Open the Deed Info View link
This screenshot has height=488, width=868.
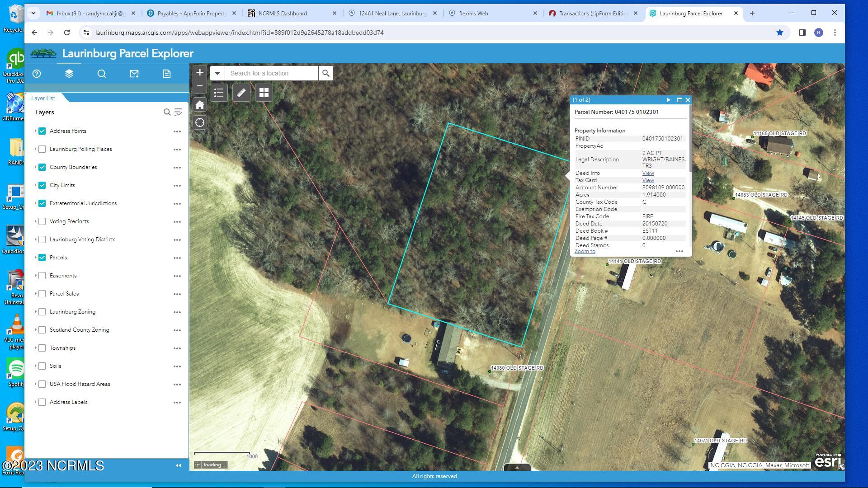[648, 173]
